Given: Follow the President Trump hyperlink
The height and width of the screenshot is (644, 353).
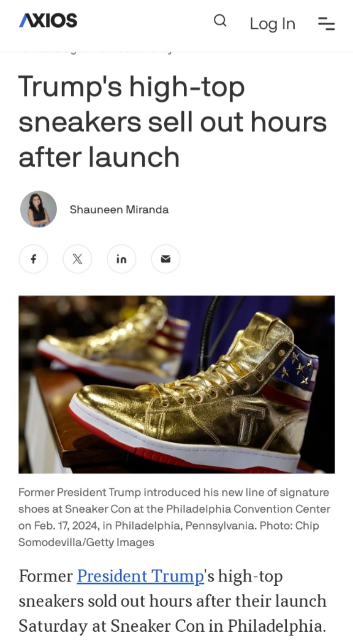Looking at the screenshot, I should tap(140, 576).
